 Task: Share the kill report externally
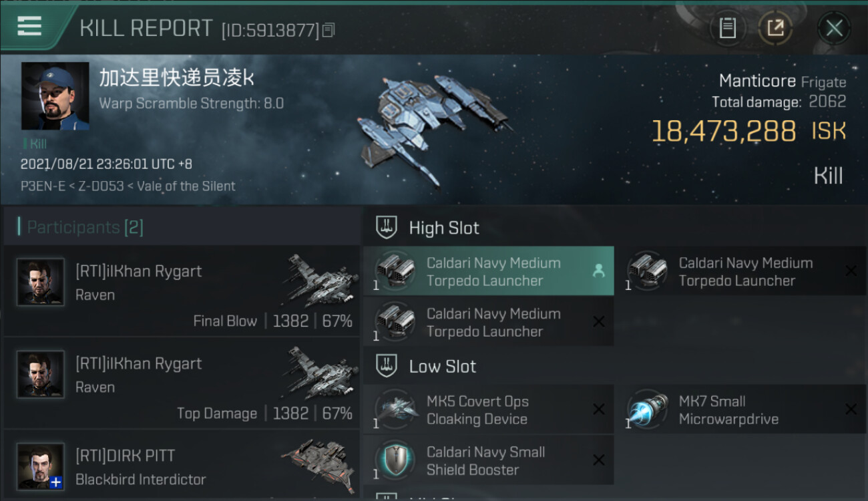tap(775, 28)
